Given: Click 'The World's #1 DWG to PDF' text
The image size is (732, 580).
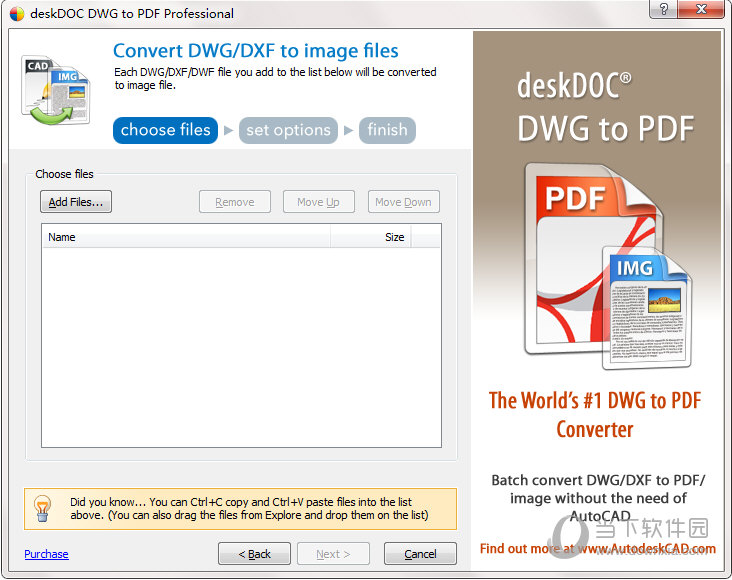Looking at the screenshot, I should (595, 401).
